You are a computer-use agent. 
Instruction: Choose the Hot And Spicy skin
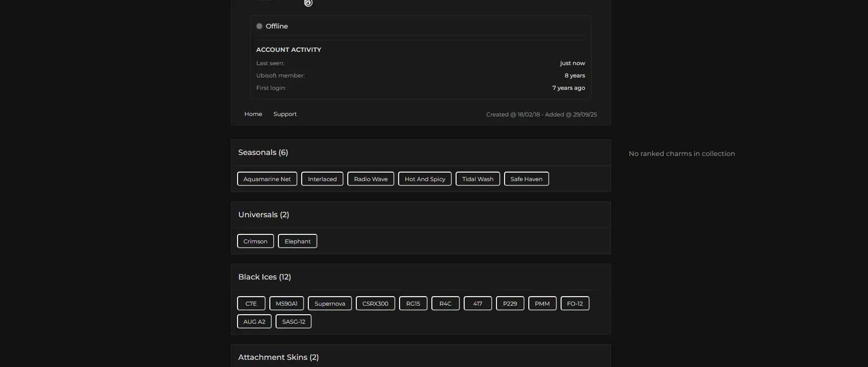click(x=425, y=179)
